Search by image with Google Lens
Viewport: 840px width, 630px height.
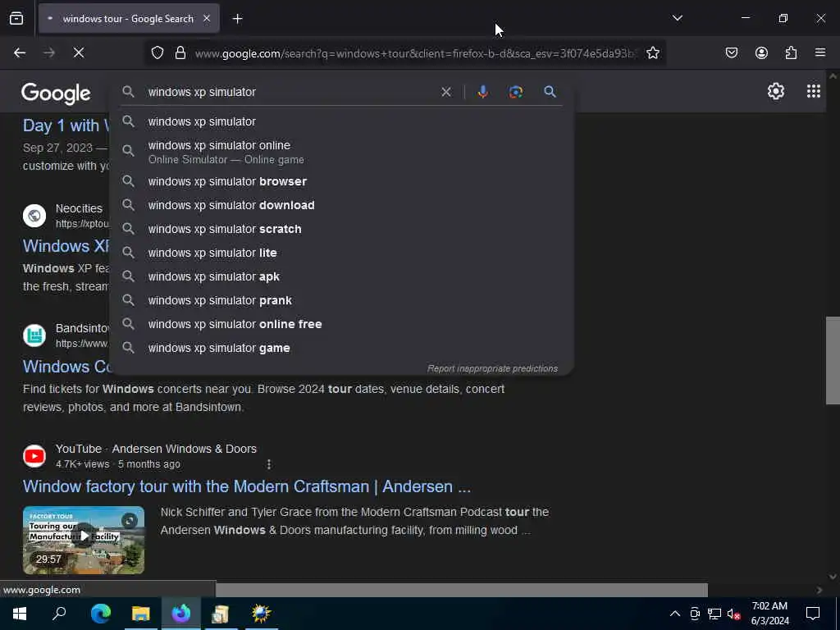[515, 92]
